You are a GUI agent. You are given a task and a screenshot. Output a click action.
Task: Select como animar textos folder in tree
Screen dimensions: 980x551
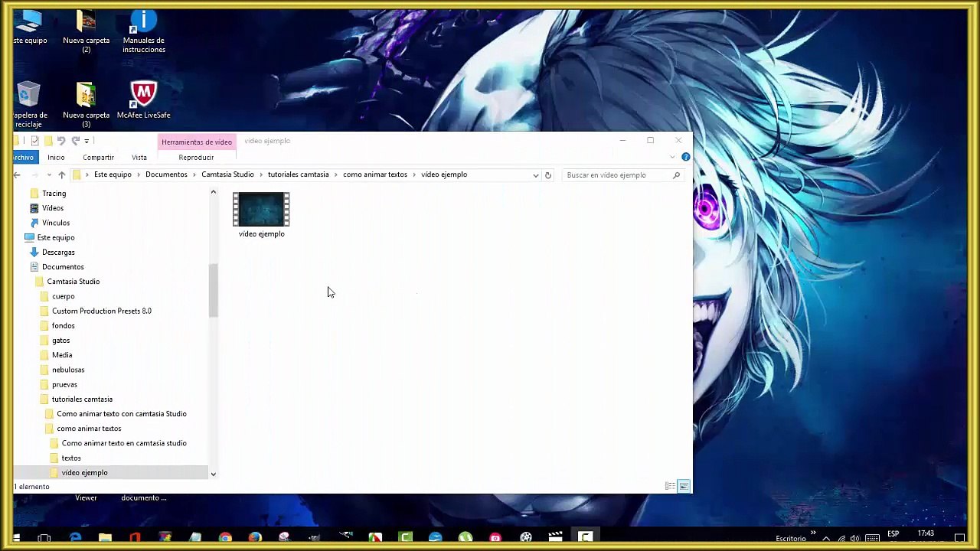tap(89, 429)
